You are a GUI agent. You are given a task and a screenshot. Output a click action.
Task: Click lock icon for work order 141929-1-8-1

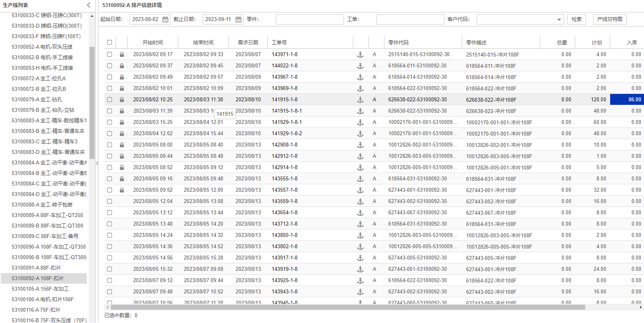tap(122, 122)
